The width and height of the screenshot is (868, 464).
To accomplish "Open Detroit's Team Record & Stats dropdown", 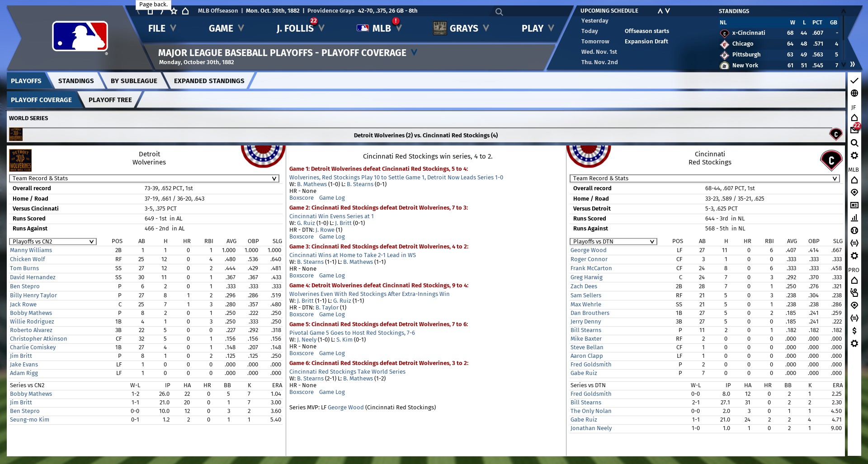I will point(144,178).
